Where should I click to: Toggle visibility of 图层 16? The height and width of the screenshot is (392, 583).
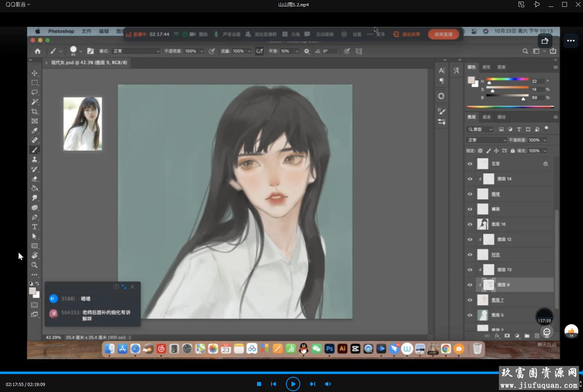470,224
